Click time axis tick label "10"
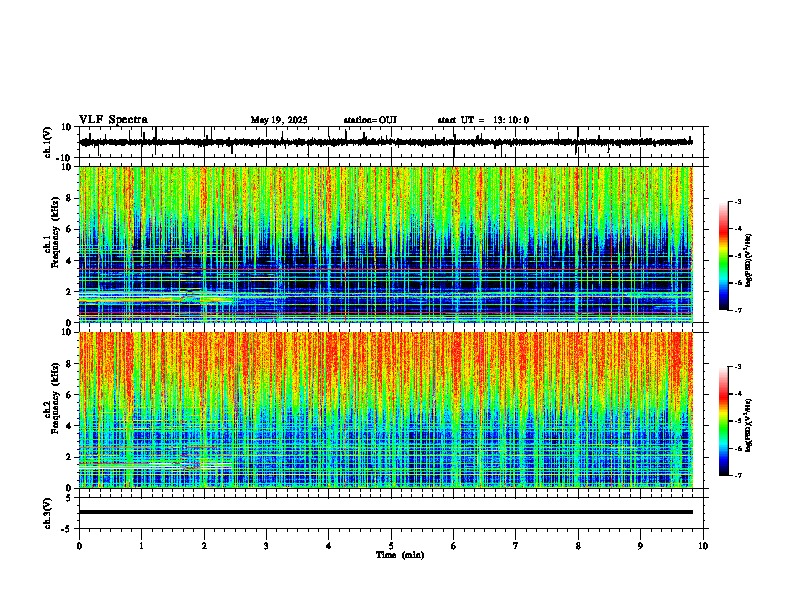 [x=703, y=546]
